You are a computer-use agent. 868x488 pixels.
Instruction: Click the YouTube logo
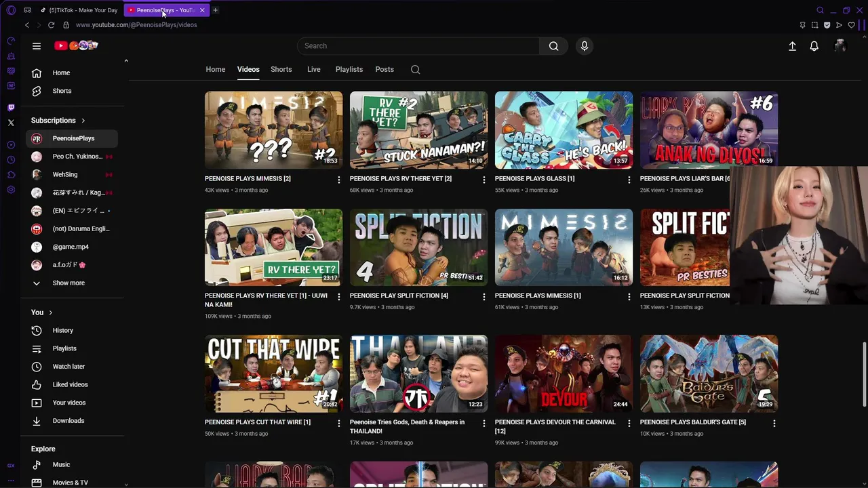(77, 45)
